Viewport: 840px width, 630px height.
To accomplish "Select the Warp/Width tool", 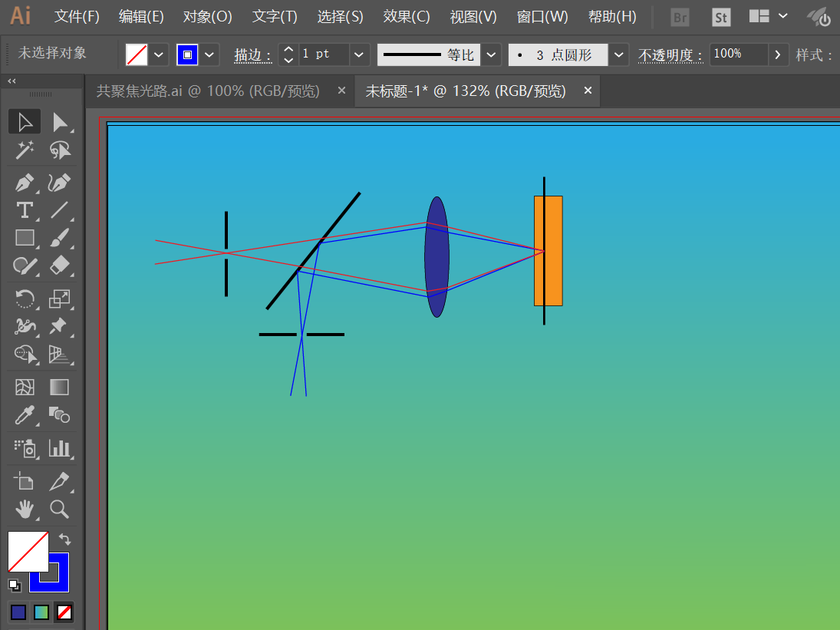I will (24, 326).
